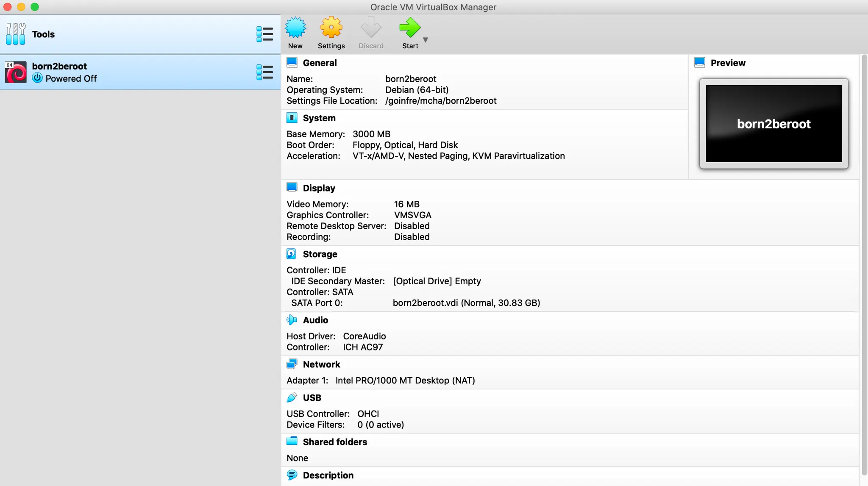
Task: Click the General section heading
Action: tap(320, 63)
